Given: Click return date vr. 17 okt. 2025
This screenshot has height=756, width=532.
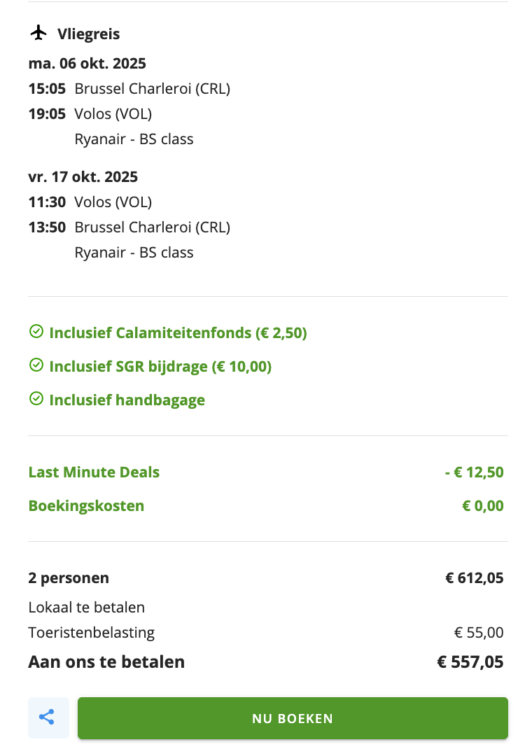Looking at the screenshot, I should point(83,177).
